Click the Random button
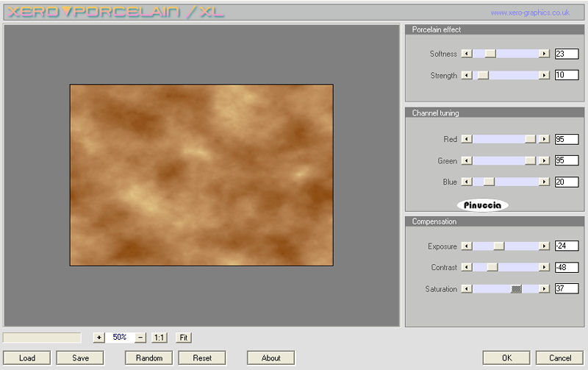The image size is (588, 370). (149, 358)
